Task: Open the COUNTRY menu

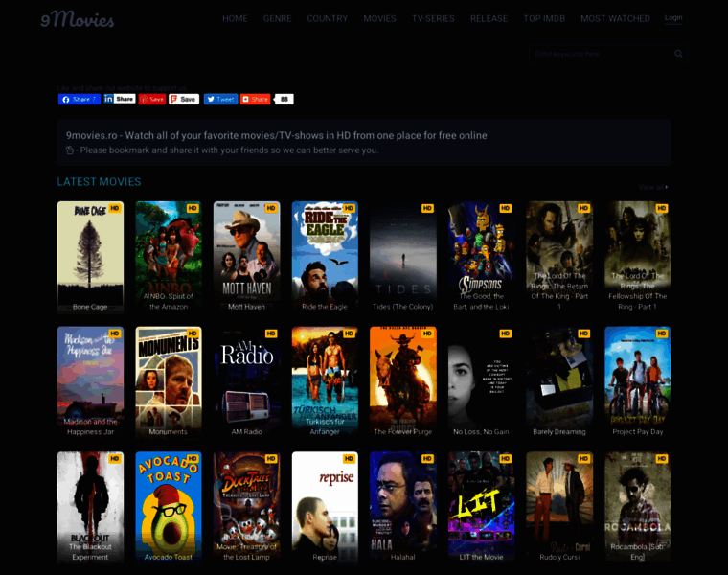Action: 328,18
